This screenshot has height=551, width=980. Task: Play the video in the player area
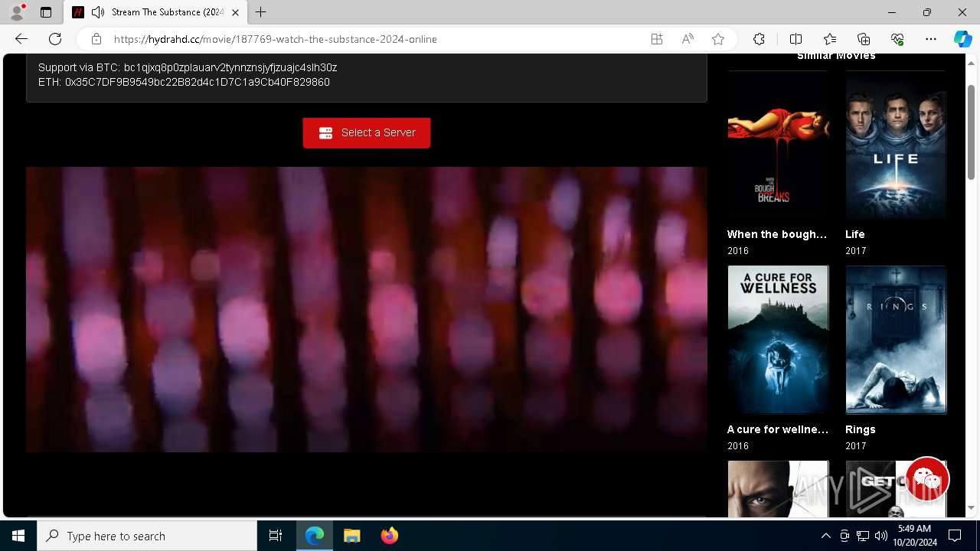point(367,309)
